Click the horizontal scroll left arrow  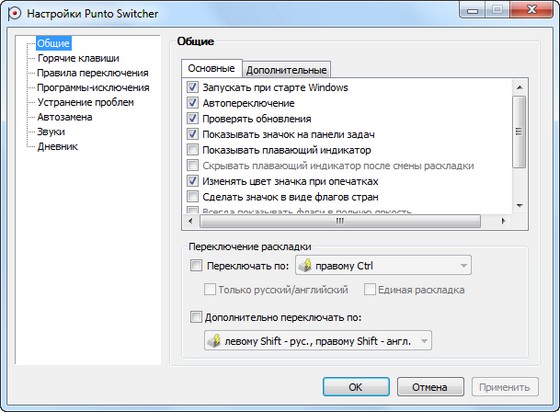[190, 221]
